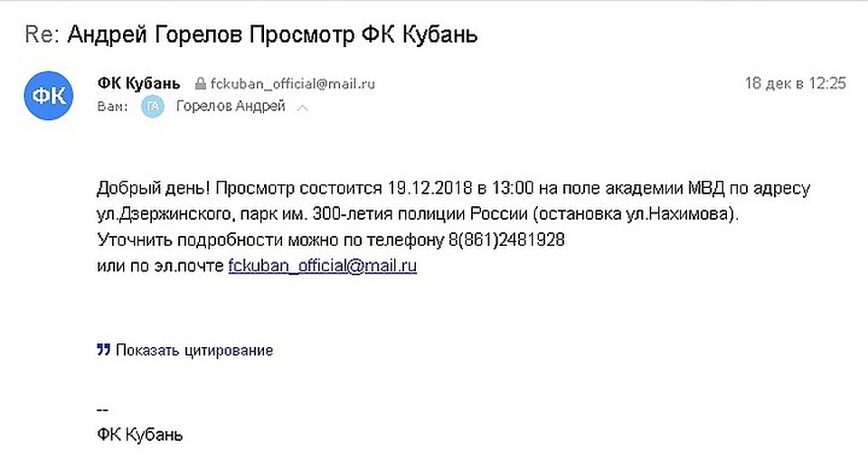Click sender address fckuban_official@mail.ru in header

pyautogui.click(x=292, y=83)
